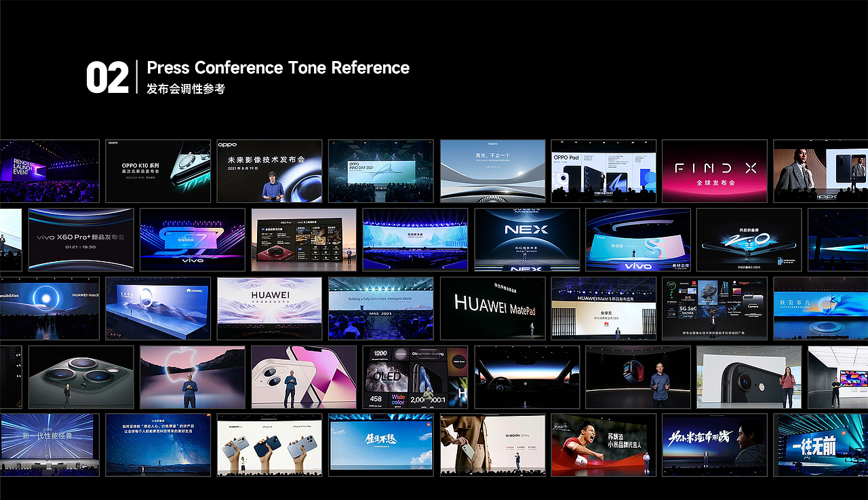Open the HUAWEI MatePad thumbnail
This screenshot has height=500, width=868.
[x=492, y=309]
